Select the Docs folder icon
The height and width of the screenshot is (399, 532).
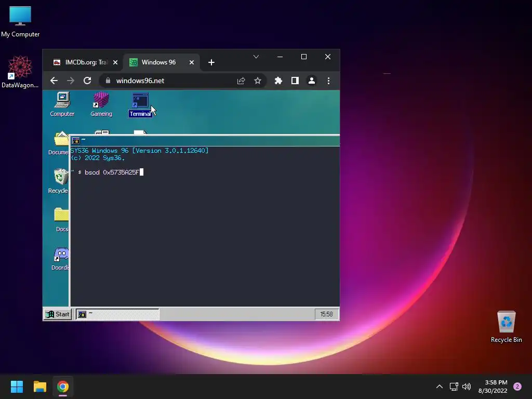(61, 220)
